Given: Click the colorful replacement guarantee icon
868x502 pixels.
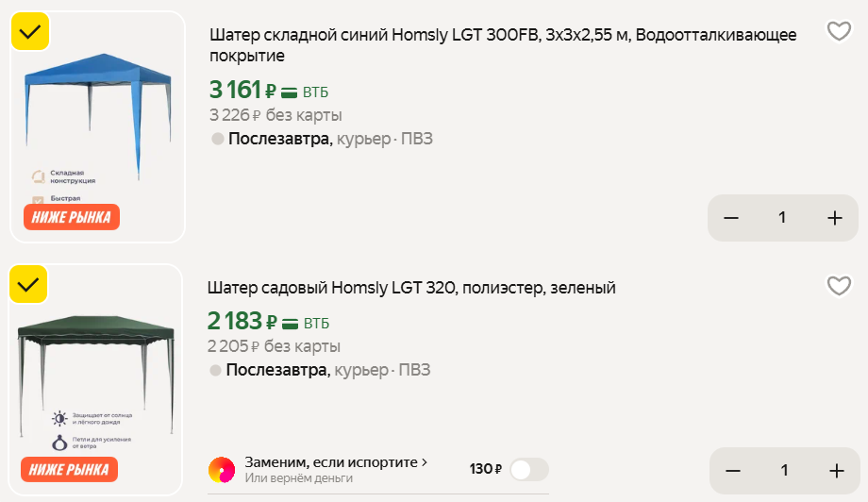Looking at the screenshot, I should tap(222, 470).
